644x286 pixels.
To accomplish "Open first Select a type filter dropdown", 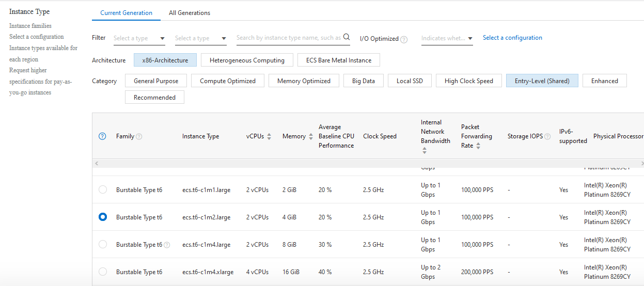I will 139,38.
